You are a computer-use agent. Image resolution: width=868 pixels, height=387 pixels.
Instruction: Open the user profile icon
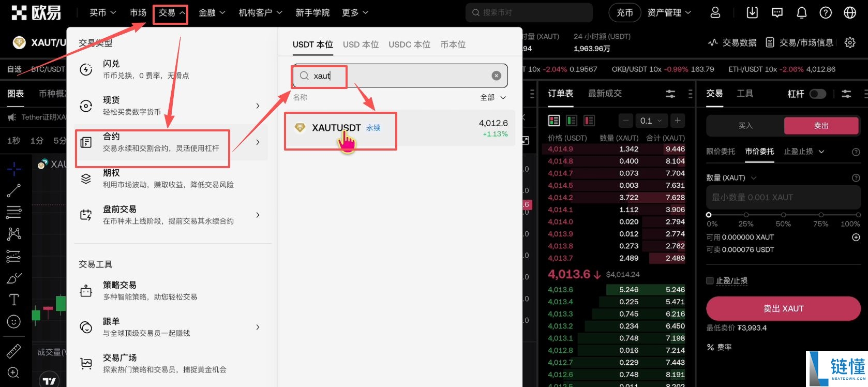tap(715, 12)
